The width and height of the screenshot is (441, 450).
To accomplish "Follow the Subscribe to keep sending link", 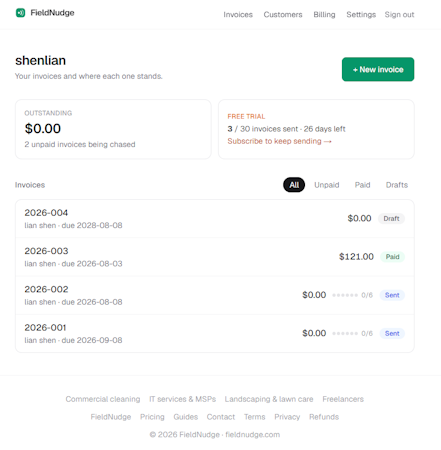I will click(x=279, y=141).
